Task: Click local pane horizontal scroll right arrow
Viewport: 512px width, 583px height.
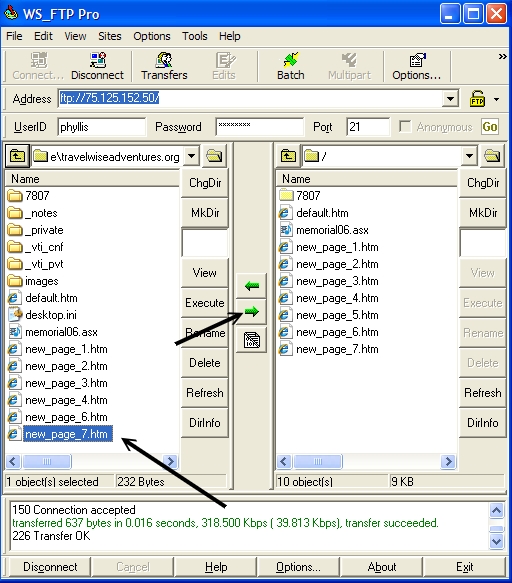Action: (171, 461)
